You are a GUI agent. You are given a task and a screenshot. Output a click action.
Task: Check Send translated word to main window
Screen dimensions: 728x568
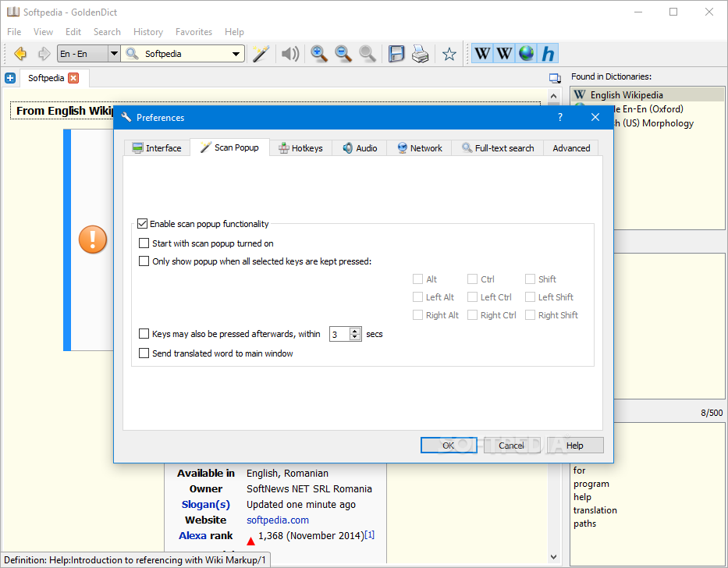click(x=144, y=353)
